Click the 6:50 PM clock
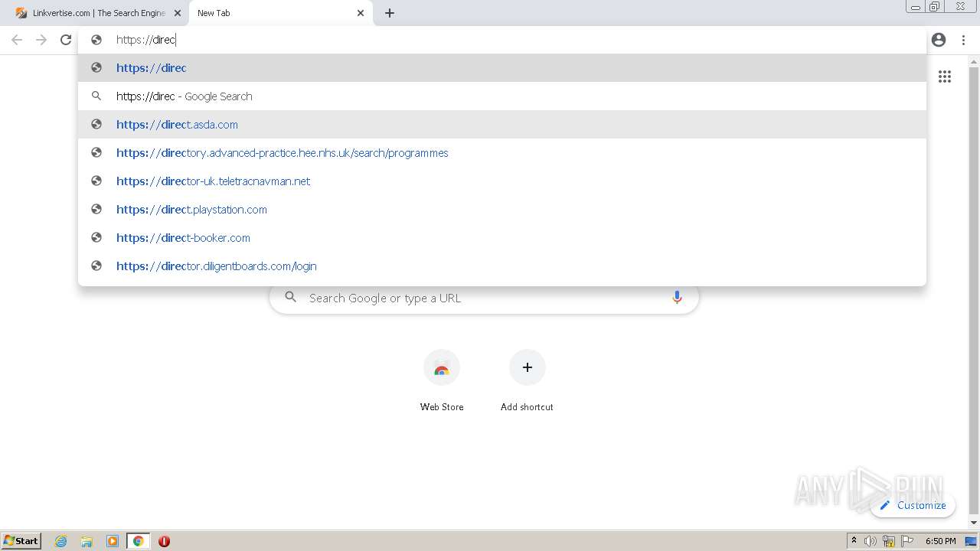980x551 pixels. tap(940, 541)
